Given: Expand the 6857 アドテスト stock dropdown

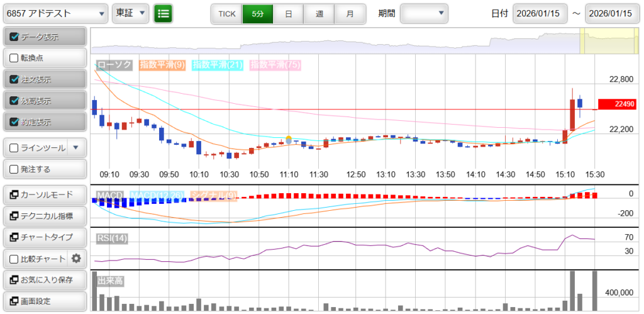Looking at the screenshot, I should pos(55,13).
